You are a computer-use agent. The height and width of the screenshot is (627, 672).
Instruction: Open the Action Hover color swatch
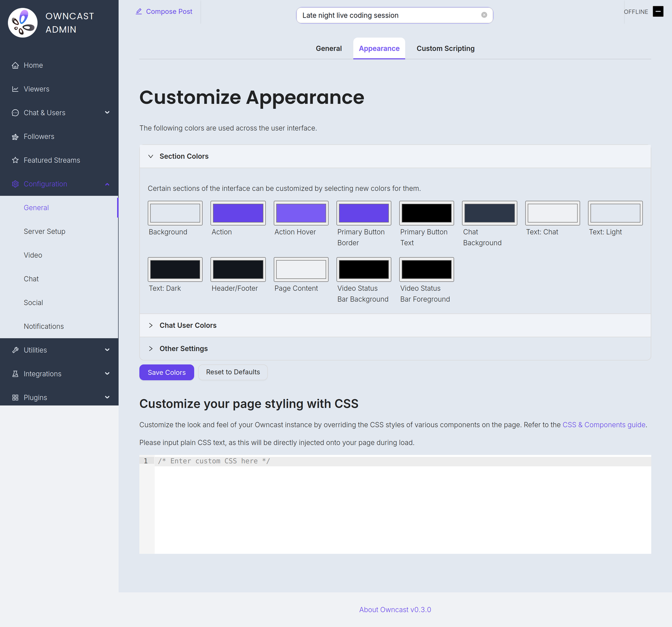pos(301,213)
